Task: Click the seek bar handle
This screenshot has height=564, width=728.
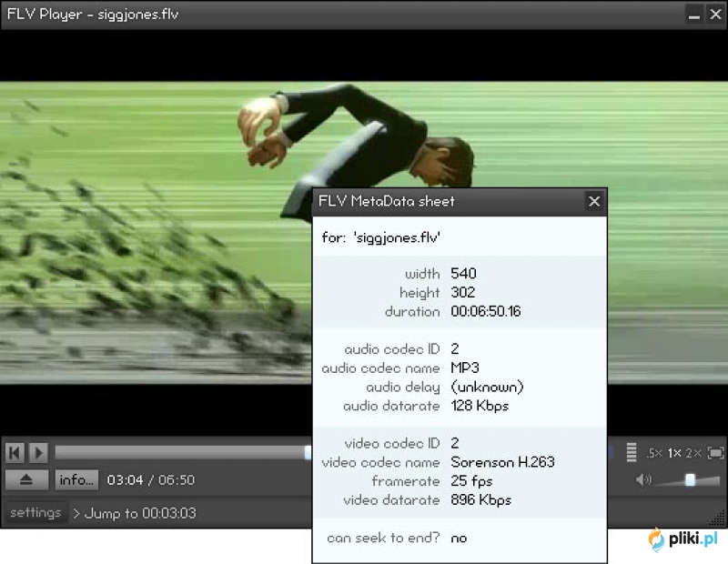Action: pyautogui.click(x=308, y=453)
